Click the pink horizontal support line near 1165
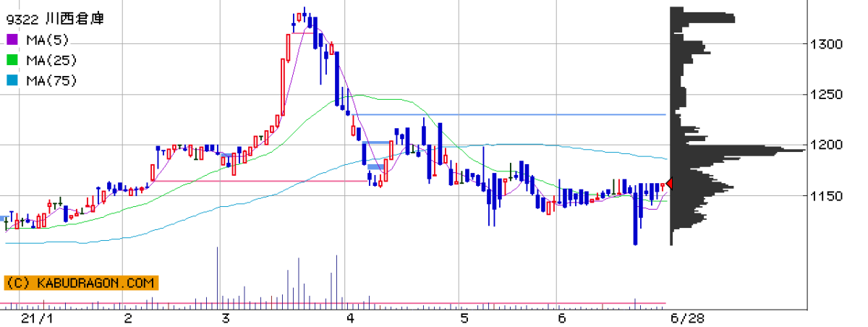 pyautogui.click(x=262, y=181)
